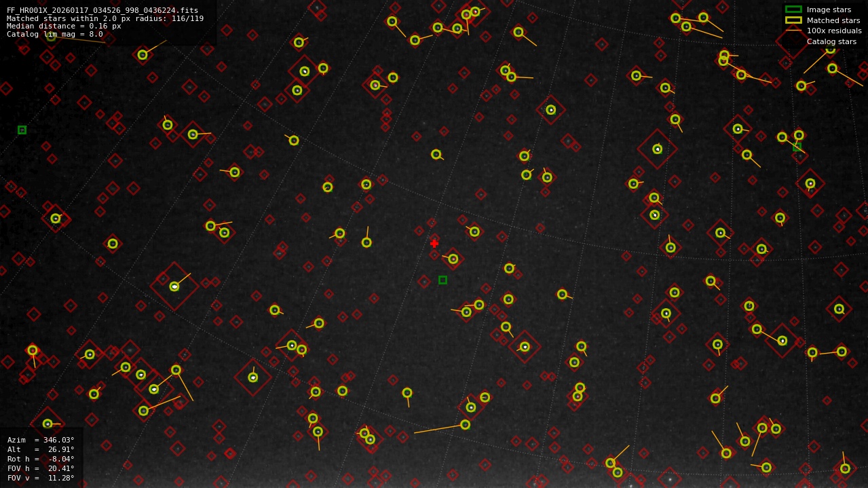Click the 'FOV h = 20.41°' readout

click(x=41, y=468)
